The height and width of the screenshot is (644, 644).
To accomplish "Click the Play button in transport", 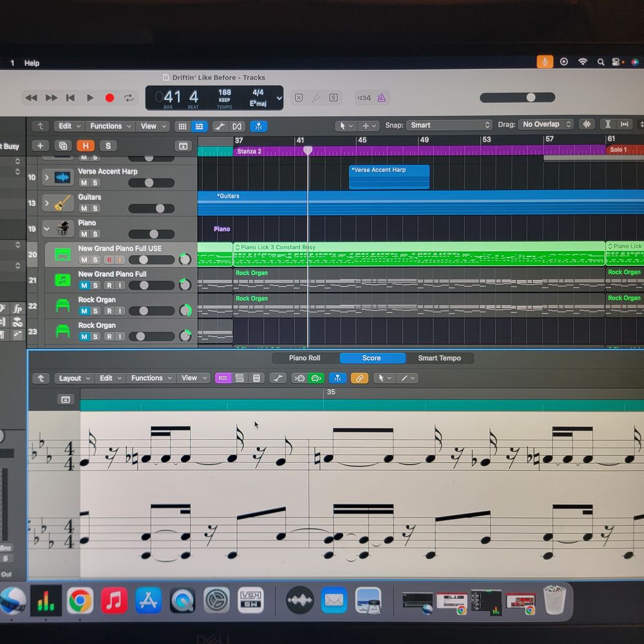I will [90, 98].
